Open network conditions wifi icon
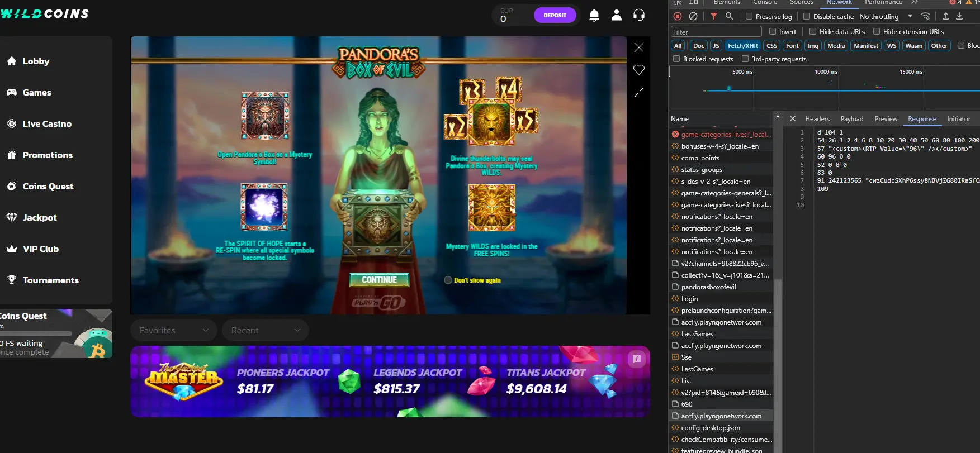The image size is (980, 453). [x=926, y=16]
